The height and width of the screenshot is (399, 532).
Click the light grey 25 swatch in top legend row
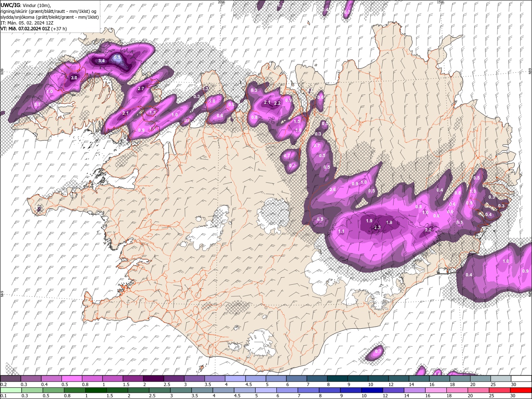(x=501, y=379)
